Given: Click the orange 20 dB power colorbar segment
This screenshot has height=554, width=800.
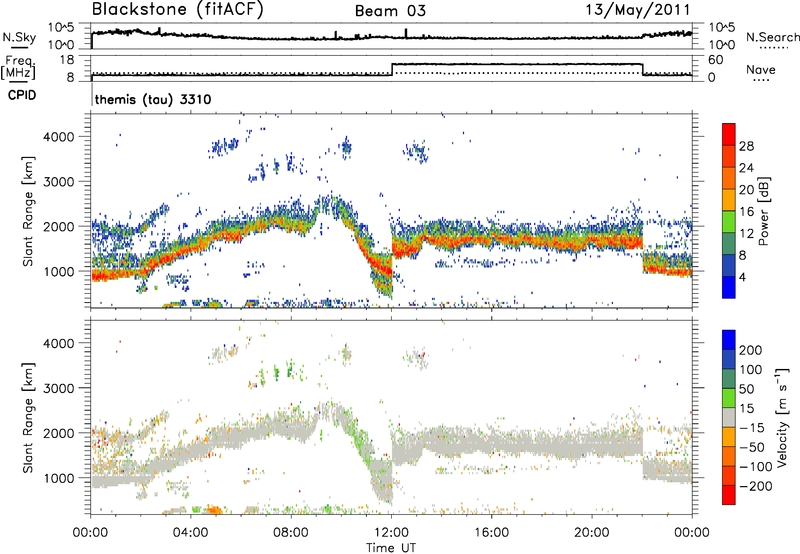Looking at the screenshot, I should (729, 178).
